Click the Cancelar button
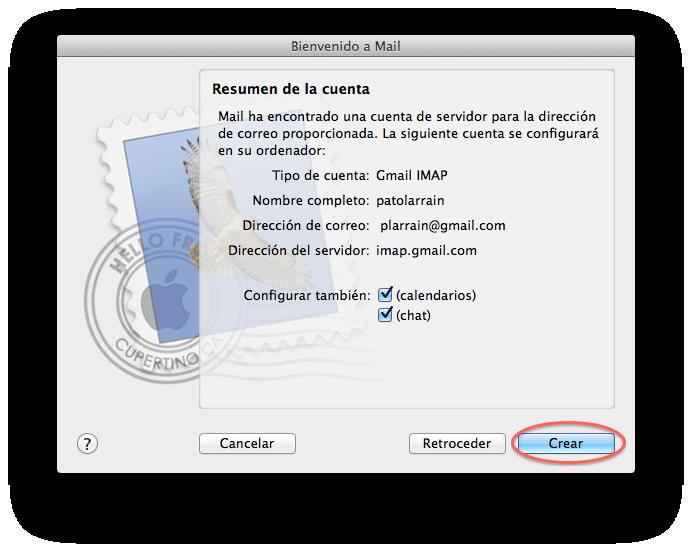This screenshot has width=692, height=552. pos(247,443)
